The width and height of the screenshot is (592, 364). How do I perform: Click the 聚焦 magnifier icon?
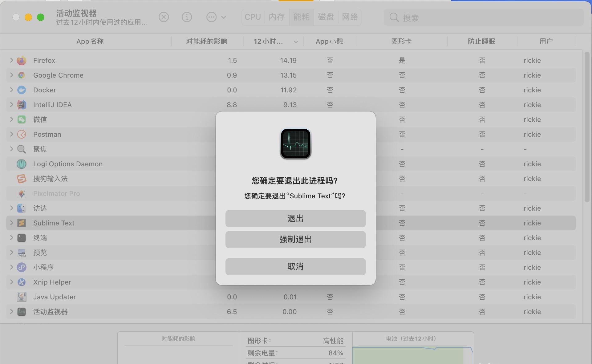click(22, 149)
